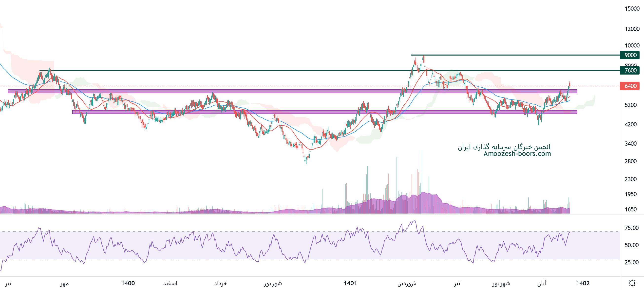The width and height of the screenshot is (644, 290).
Task: Click the 1402 label on the time axis
Action: click(583, 283)
